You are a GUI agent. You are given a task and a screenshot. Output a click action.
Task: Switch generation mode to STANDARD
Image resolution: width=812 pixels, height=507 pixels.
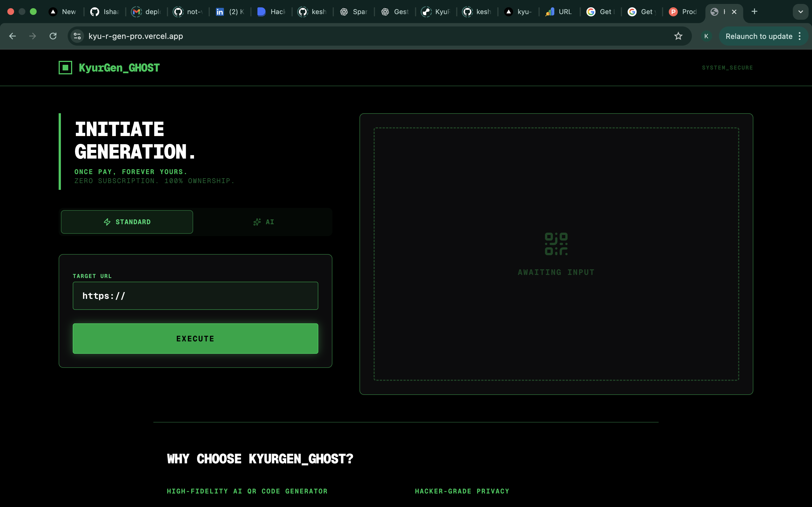[127, 222]
